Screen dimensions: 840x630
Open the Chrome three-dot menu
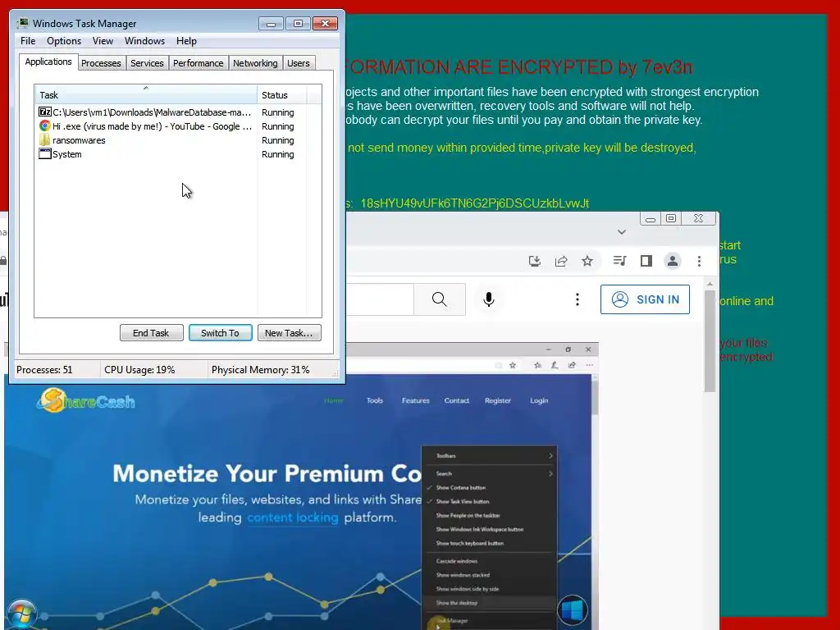pyautogui.click(x=699, y=261)
